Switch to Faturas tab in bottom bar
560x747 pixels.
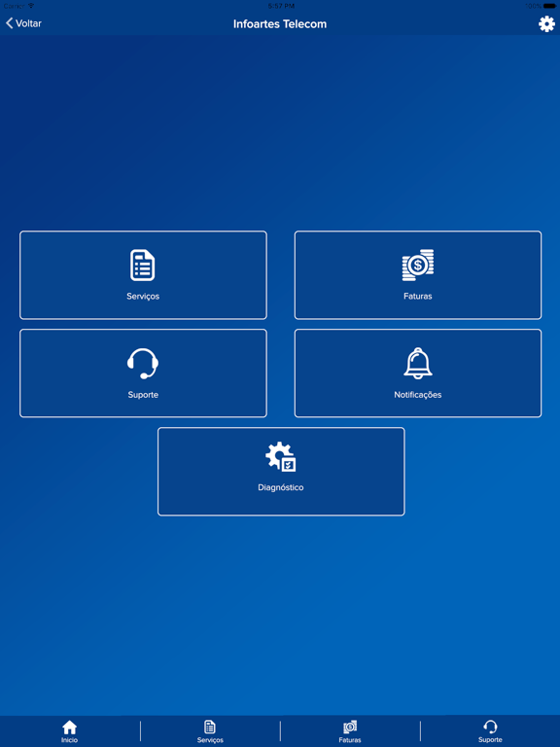pos(350,731)
